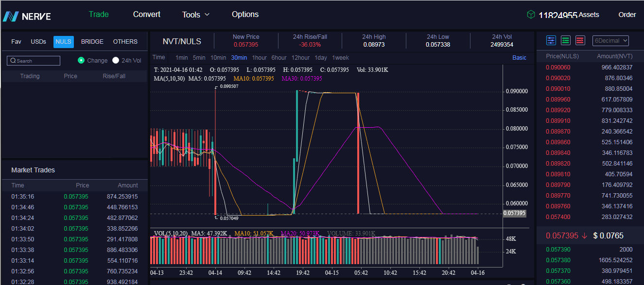Show combined buy and sell order book
644x285 pixels.
point(551,40)
